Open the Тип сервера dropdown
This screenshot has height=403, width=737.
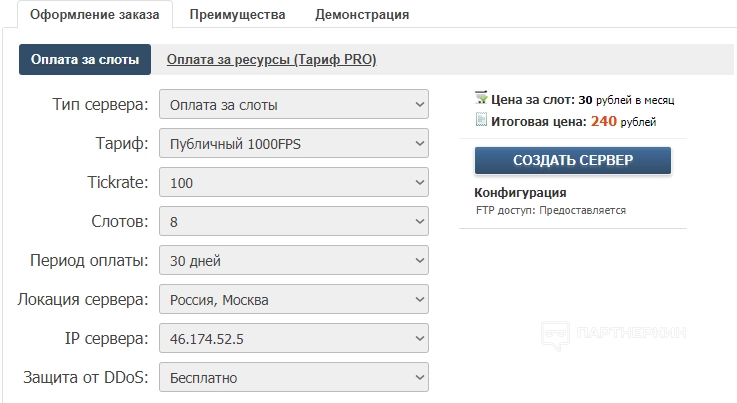click(294, 105)
